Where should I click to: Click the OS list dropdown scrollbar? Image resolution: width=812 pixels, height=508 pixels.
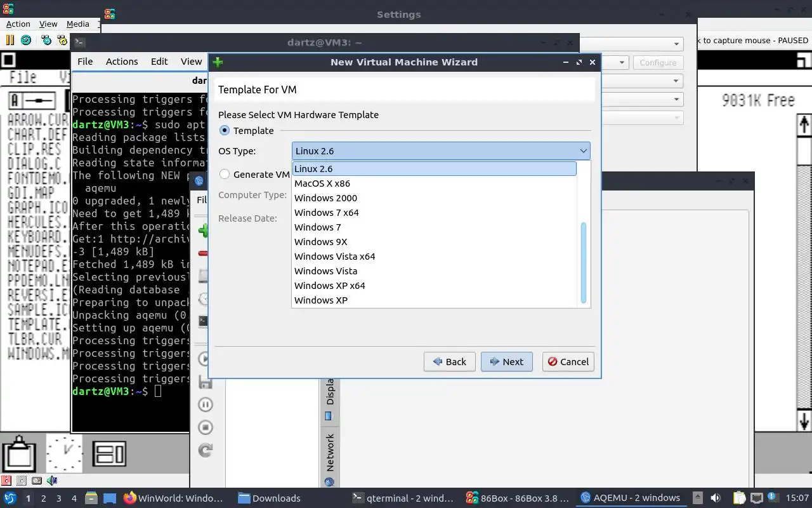pos(584,262)
